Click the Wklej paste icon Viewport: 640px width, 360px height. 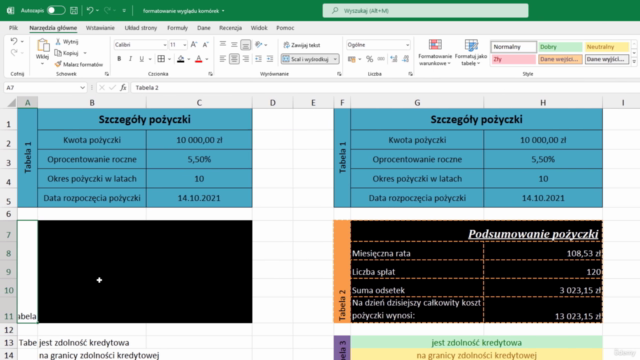pos(42,45)
